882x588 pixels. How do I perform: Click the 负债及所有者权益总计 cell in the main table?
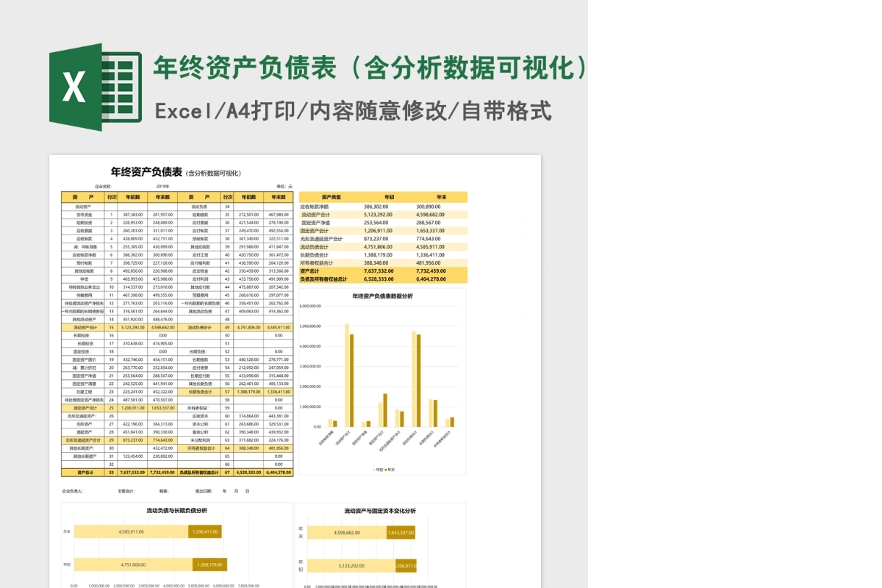tap(199, 473)
